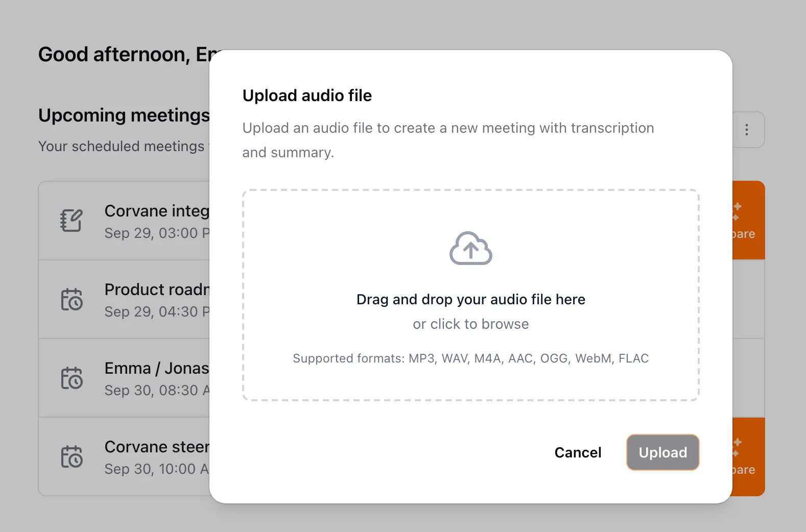The image size is (806, 532).
Task: Click 'Drag and drop your audio file here'
Action: 470,299
